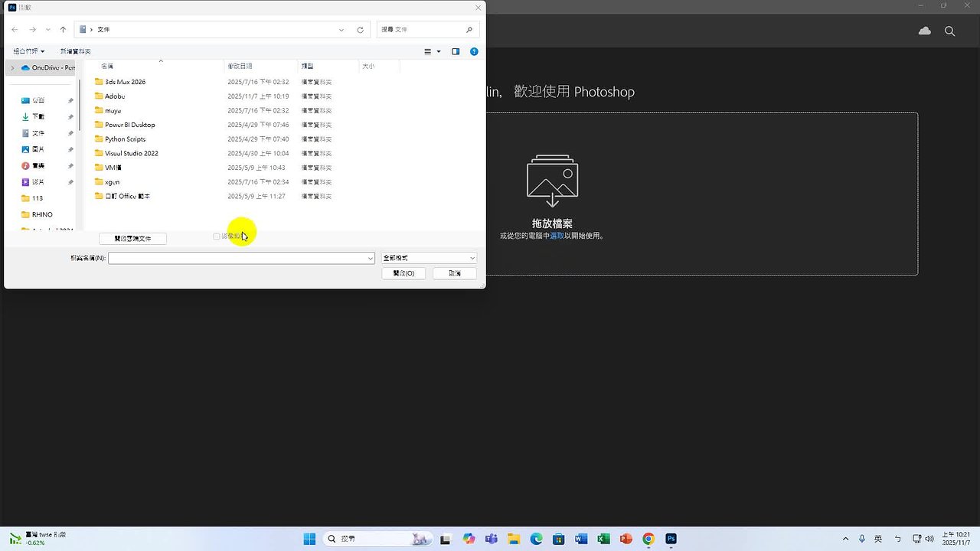Check the image sequence checkbox
The image size is (980, 551).
217,236
